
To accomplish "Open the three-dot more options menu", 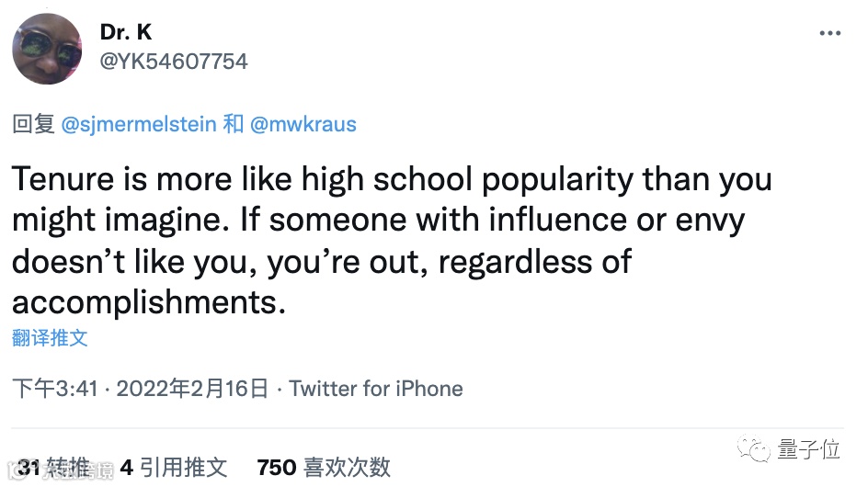I will 829,33.
